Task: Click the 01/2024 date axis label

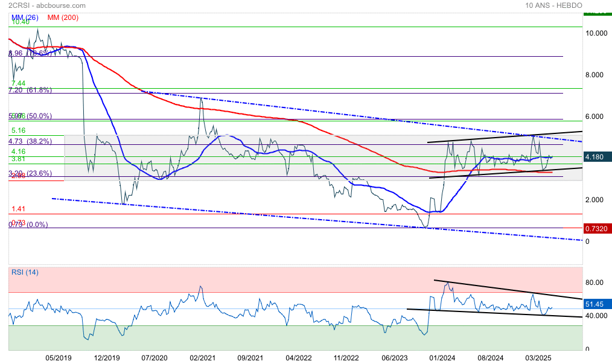Action: pyautogui.click(x=442, y=358)
